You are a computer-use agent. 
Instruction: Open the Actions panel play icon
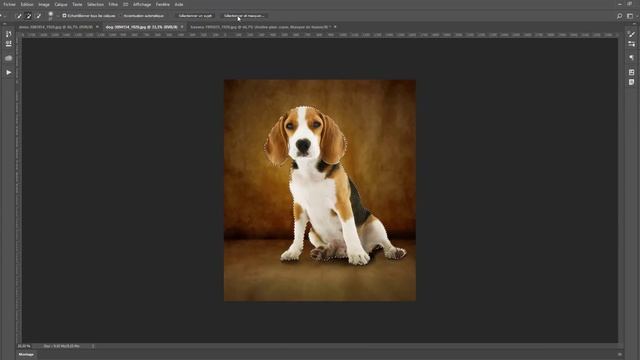pyautogui.click(x=9, y=72)
